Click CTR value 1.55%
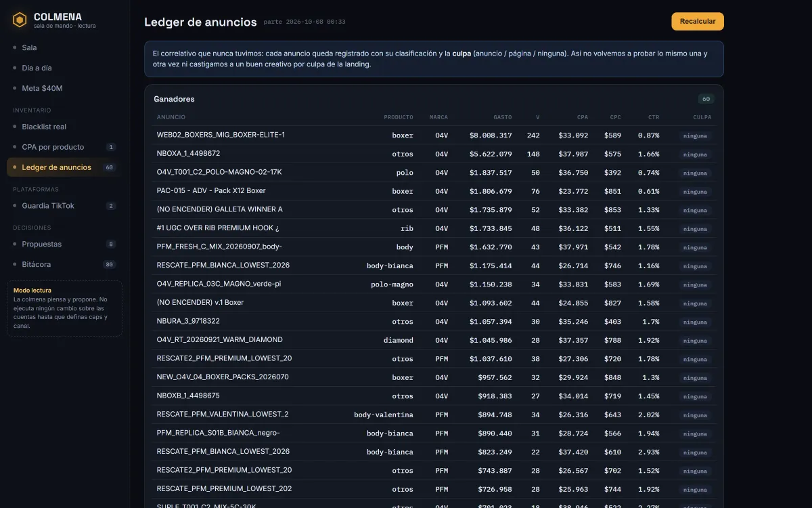This screenshot has width=812, height=508. 648,228
